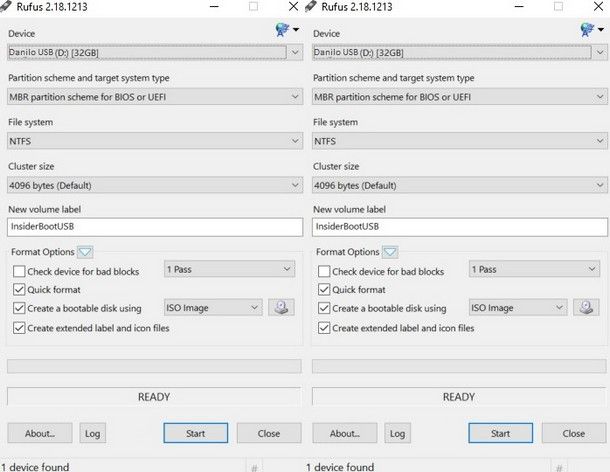
Task: Toggle Create a bootable disk using, right window
Action: [324, 308]
